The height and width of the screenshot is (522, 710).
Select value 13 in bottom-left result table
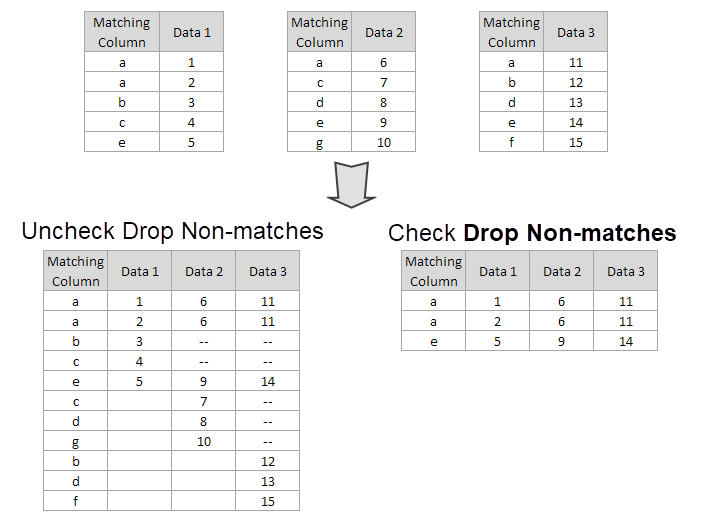[268, 481]
